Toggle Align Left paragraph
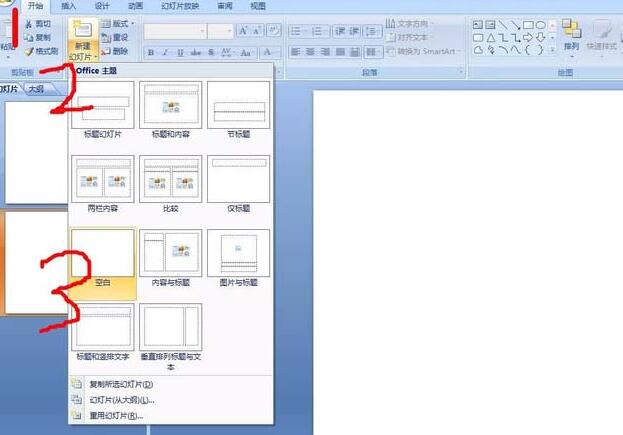Image resolution: width=623 pixels, height=435 pixels. point(295,52)
